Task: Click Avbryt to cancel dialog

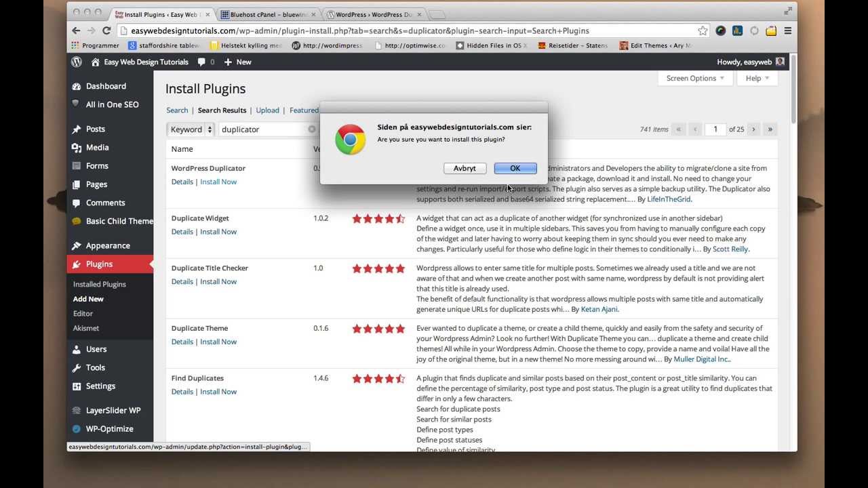Action: (x=465, y=168)
